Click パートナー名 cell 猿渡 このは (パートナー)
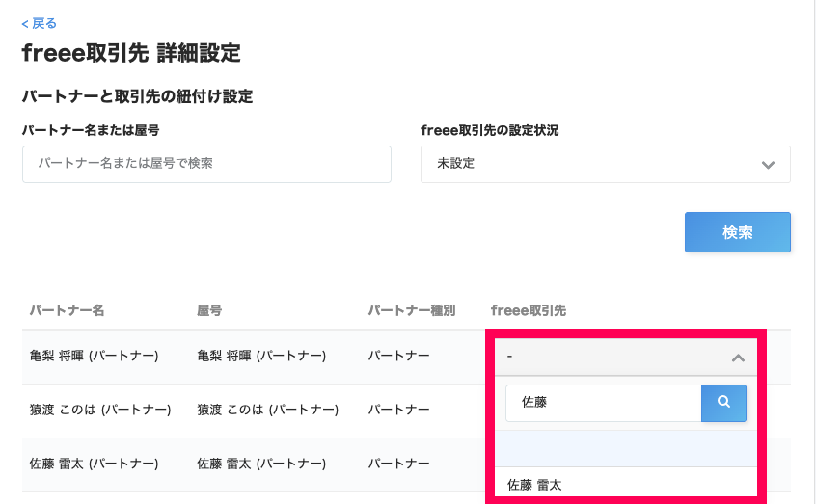Image resolution: width=816 pixels, height=504 pixels. pyautogui.click(x=100, y=410)
